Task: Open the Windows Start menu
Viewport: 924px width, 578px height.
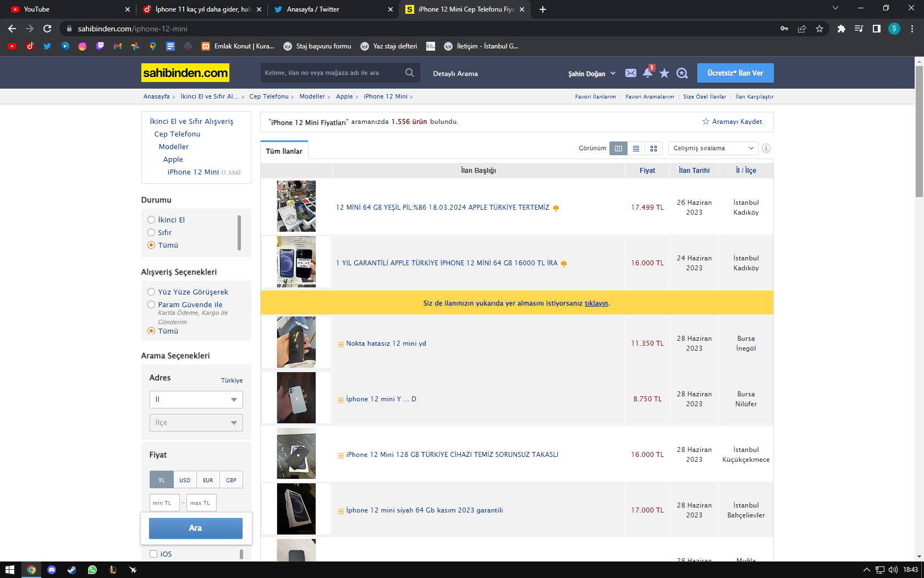Action: click(x=10, y=570)
